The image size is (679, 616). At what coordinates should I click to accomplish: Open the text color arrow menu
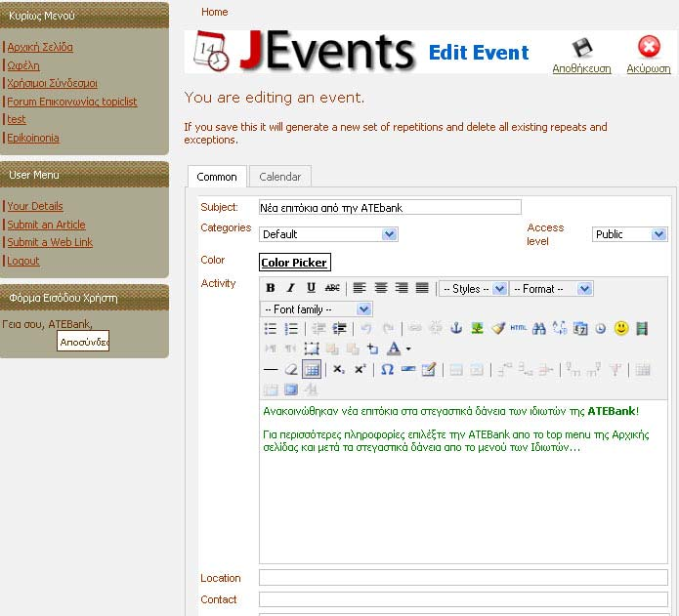point(408,349)
